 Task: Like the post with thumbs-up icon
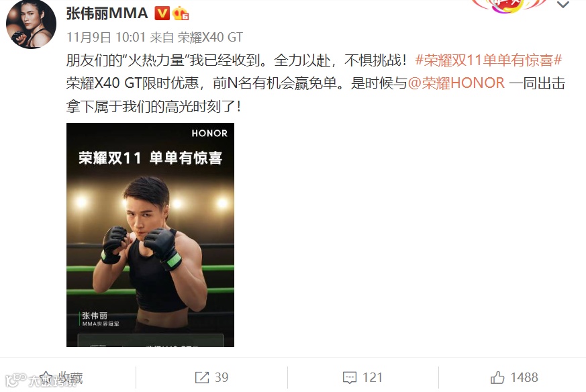click(497, 377)
